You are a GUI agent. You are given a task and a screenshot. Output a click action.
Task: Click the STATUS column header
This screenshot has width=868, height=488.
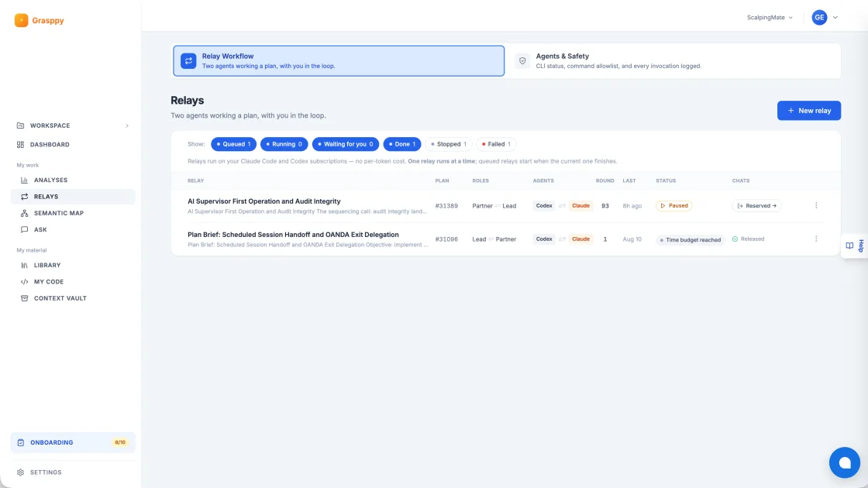coord(666,181)
